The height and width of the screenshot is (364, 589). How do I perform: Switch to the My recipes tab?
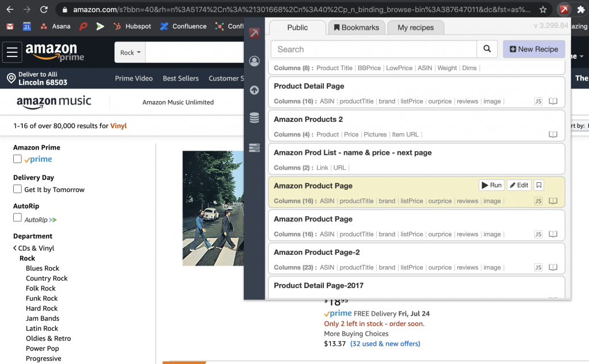415,27
